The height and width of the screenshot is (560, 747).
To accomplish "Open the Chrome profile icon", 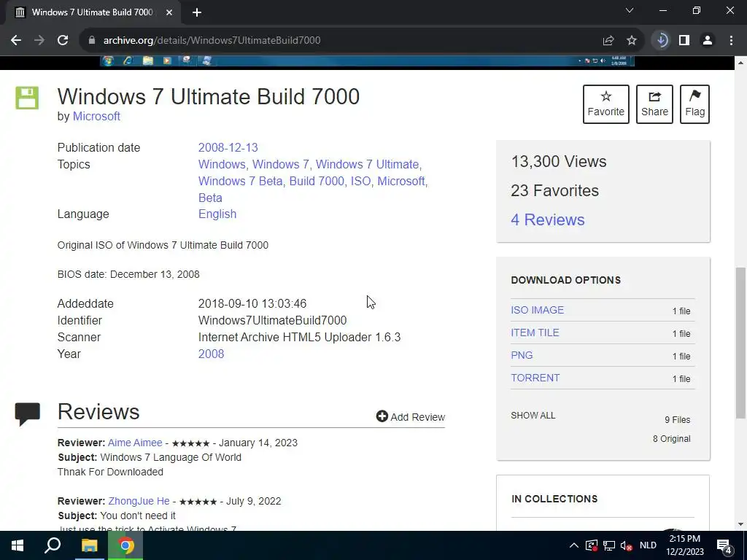I will coord(708,41).
